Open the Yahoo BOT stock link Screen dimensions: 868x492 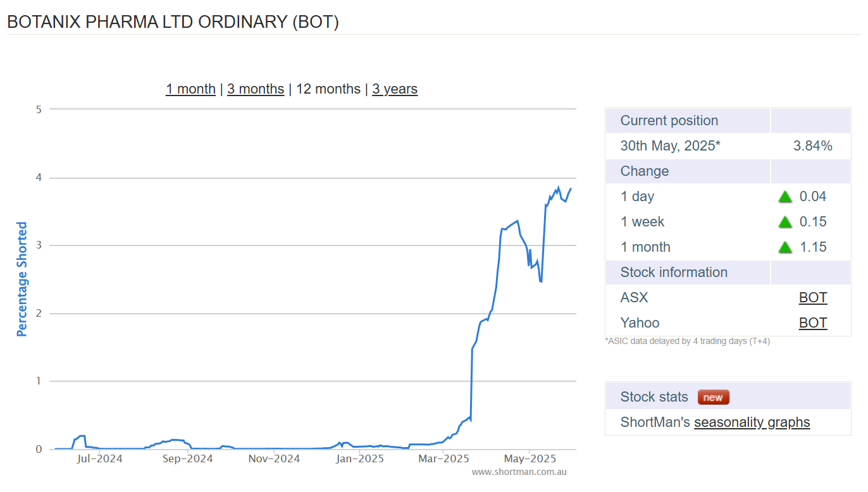pyautogui.click(x=813, y=323)
